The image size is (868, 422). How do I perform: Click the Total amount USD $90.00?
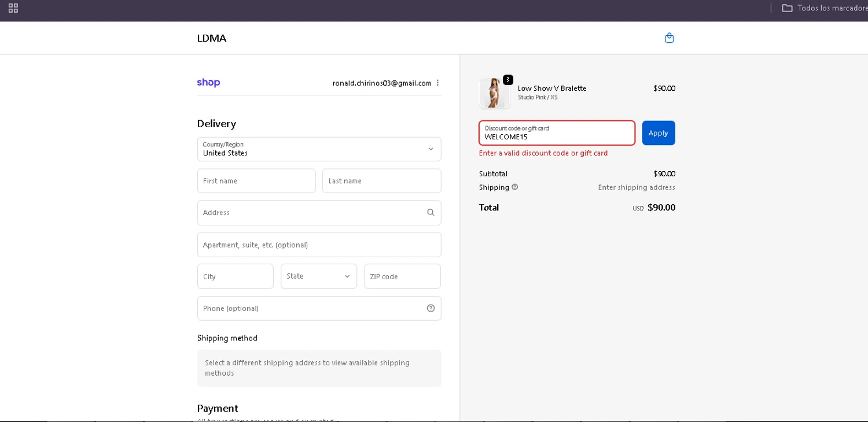[654, 208]
